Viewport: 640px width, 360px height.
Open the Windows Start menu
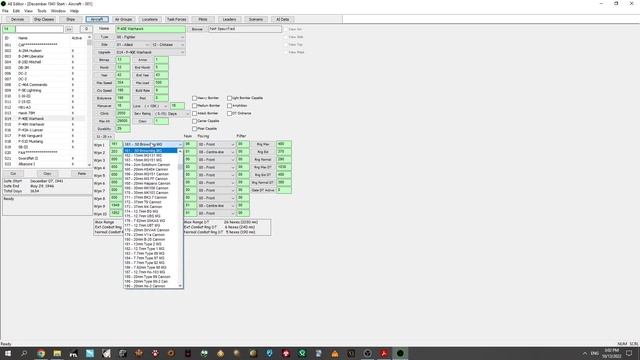[7, 353]
